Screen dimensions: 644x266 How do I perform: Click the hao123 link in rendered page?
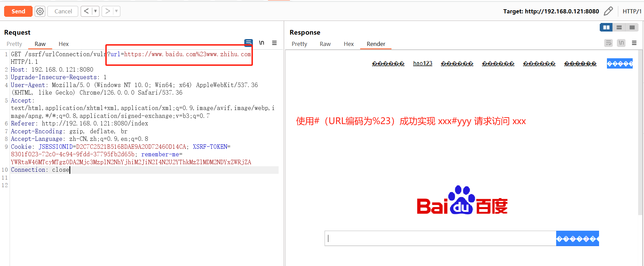[x=423, y=63]
